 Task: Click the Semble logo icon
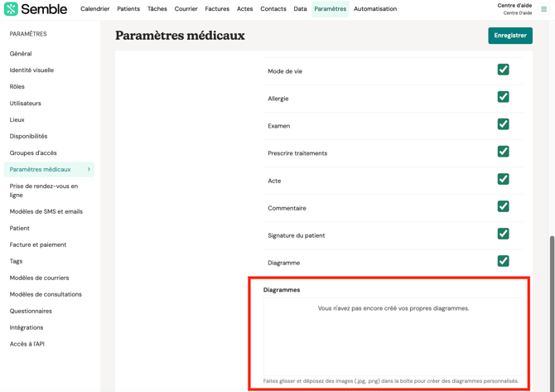[11, 9]
